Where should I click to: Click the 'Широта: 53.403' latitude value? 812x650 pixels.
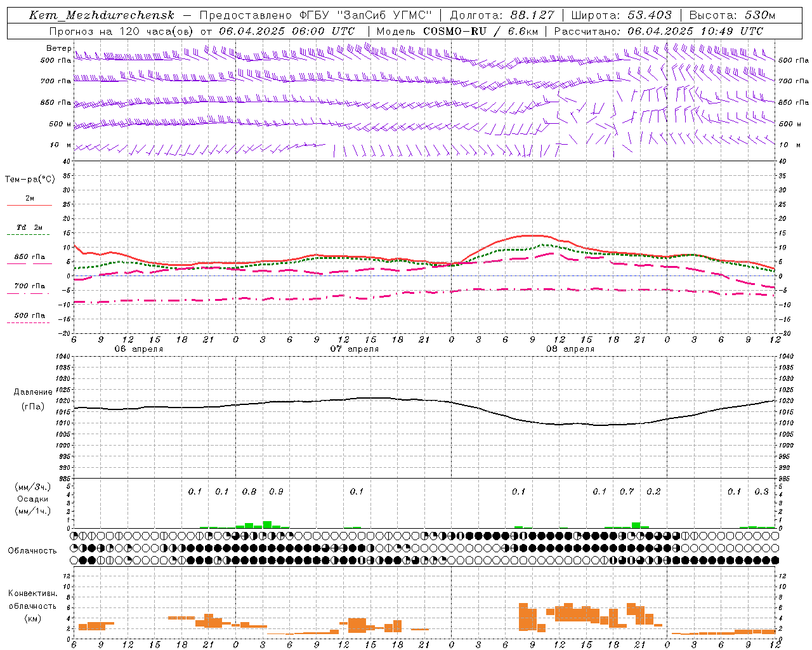point(621,15)
